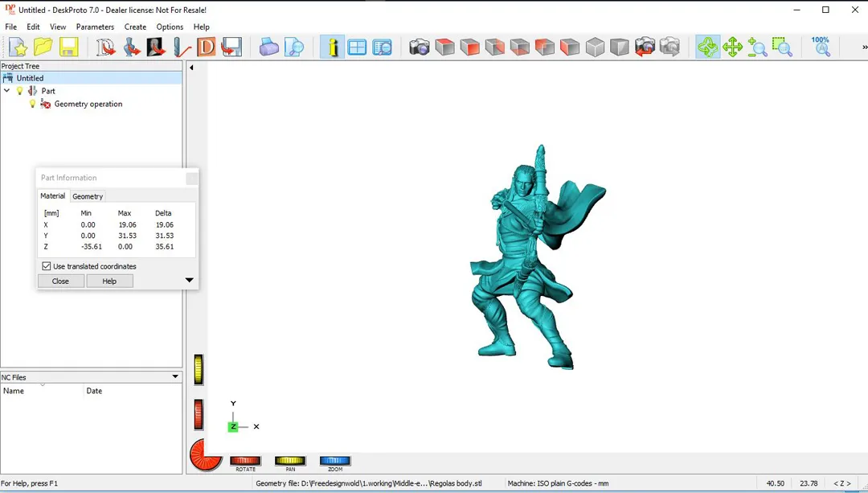Viewport: 868px width, 493px height.
Task: Click the load bitmap portrait icon
Action: coord(156,47)
